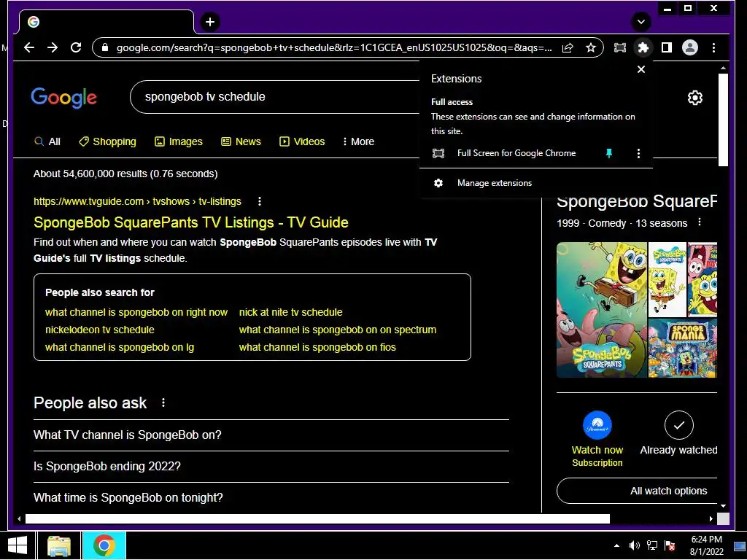
Task: Search nick at nite tv schedule
Action: click(290, 312)
